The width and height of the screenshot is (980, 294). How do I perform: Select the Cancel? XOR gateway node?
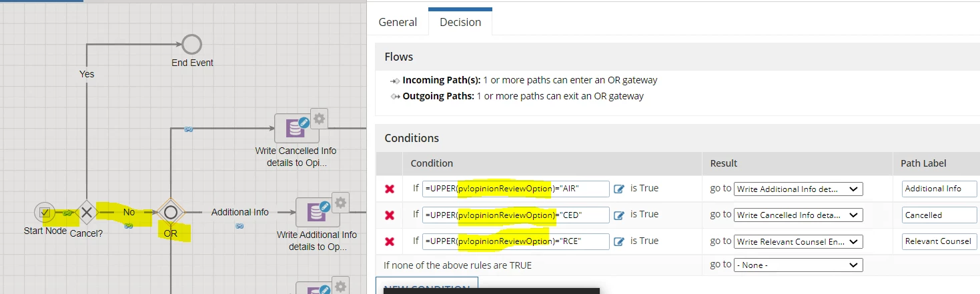[x=86, y=213]
